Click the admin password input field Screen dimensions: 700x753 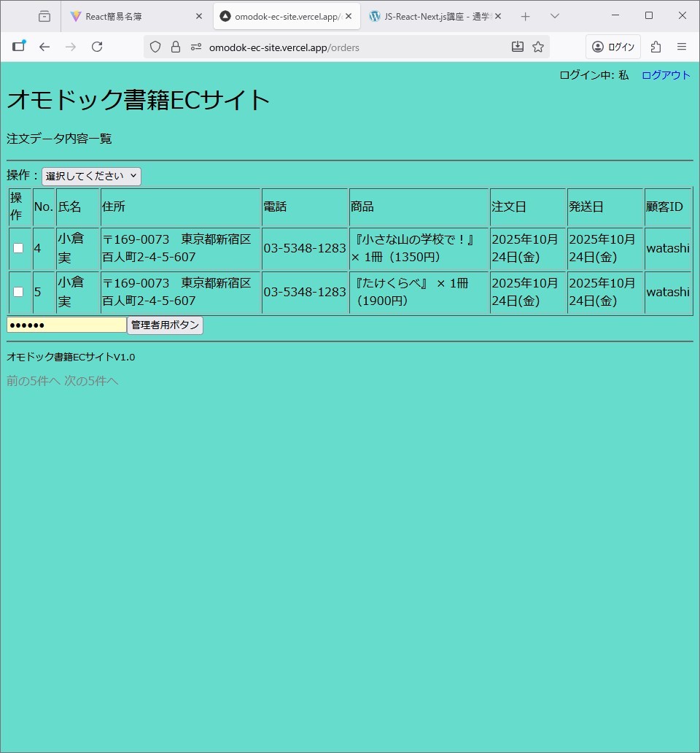pyautogui.click(x=66, y=325)
